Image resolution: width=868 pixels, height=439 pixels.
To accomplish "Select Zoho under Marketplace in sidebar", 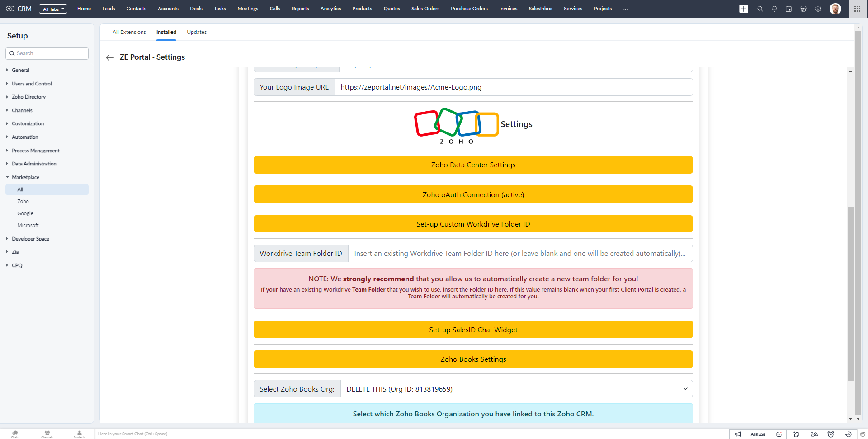I will pos(23,201).
